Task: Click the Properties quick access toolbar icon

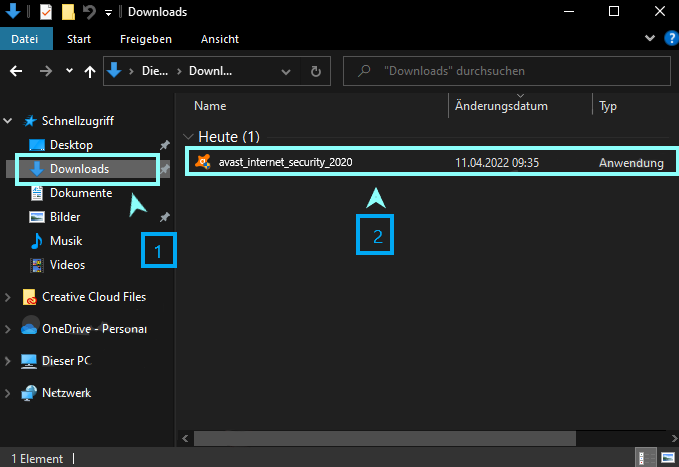Action: pyautogui.click(x=46, y=12)
